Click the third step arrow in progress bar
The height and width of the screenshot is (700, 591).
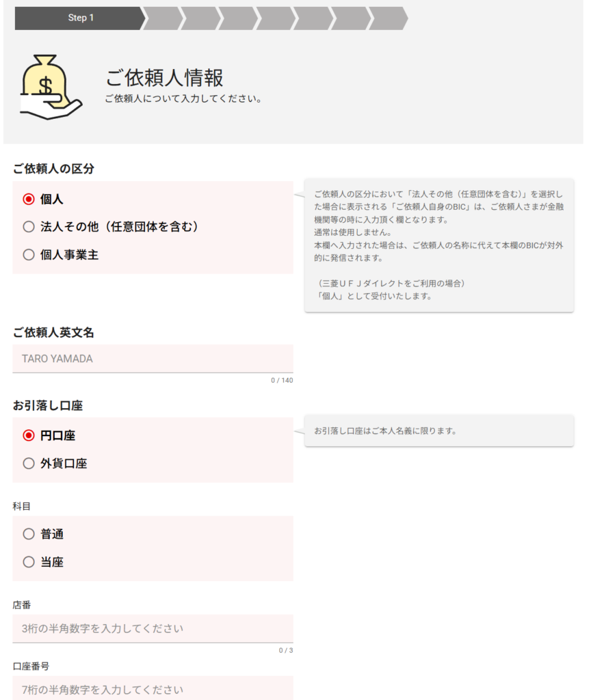(x=201, y=18)
